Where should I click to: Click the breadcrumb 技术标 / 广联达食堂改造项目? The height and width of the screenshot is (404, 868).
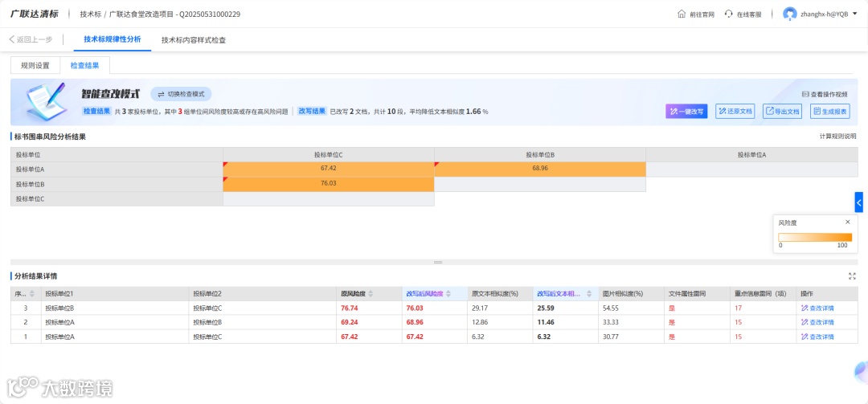[160, 14]
